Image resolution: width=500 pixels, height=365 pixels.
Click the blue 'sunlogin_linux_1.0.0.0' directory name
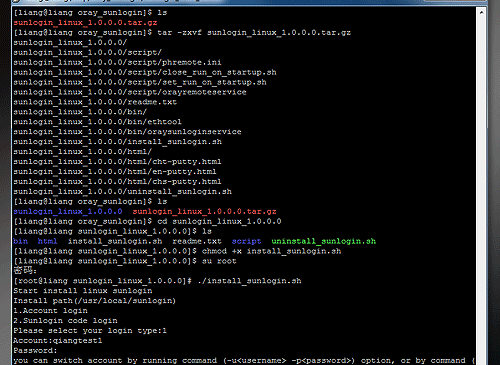(x=68, y=212)
